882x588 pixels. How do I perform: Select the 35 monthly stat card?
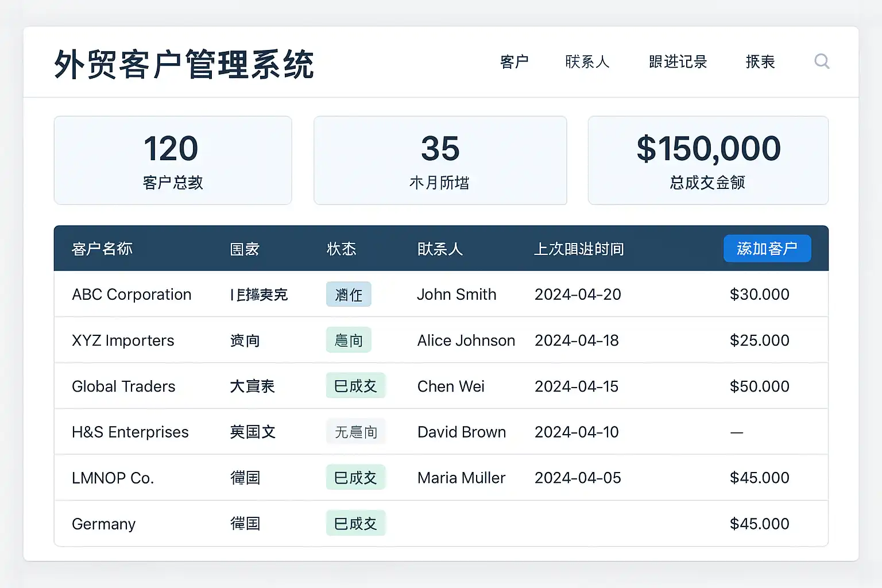coord(440,160)
